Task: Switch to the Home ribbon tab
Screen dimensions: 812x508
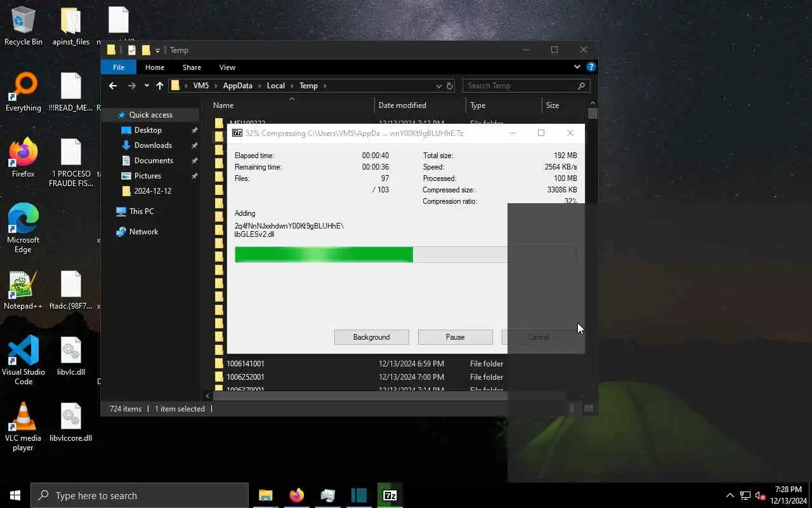Action: pyautogui.click(x=155, y=67)
